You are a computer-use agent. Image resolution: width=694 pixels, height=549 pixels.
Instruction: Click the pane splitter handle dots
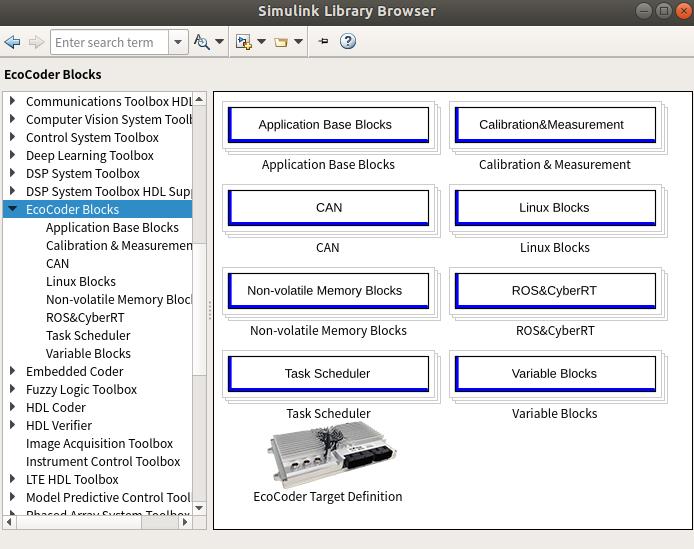pyautogui.click(x=210, y=310)
